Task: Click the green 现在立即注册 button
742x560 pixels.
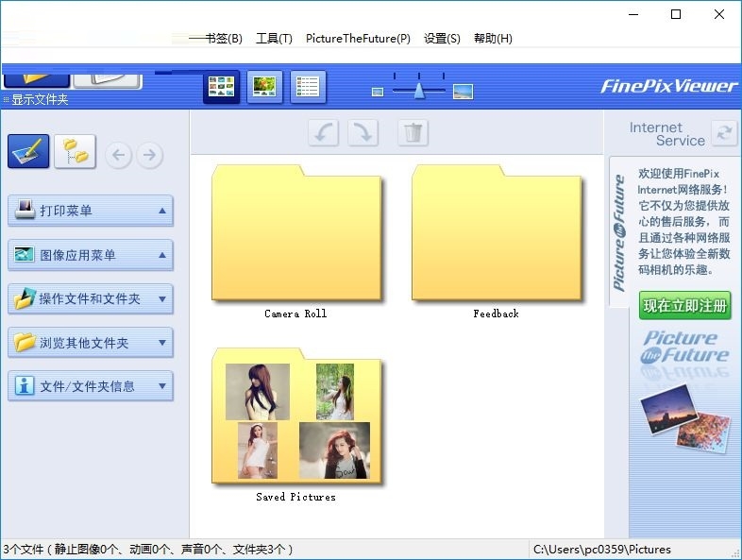Action: [684, 306]
